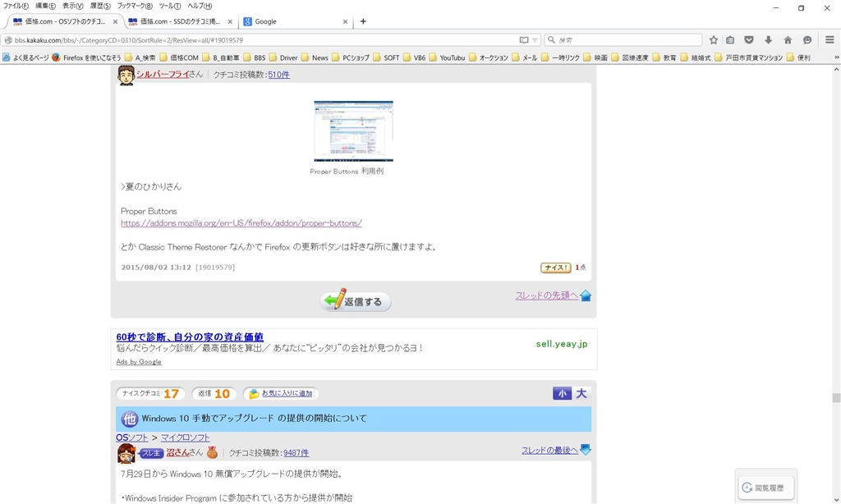
Task: Close the SSDのクチコミ tab
Action: tap(230, 22)
